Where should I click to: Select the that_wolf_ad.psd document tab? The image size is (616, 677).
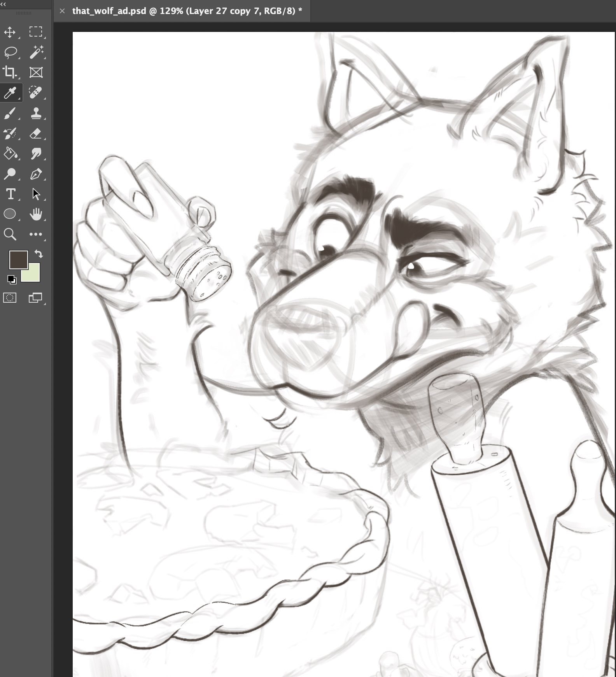187,11
